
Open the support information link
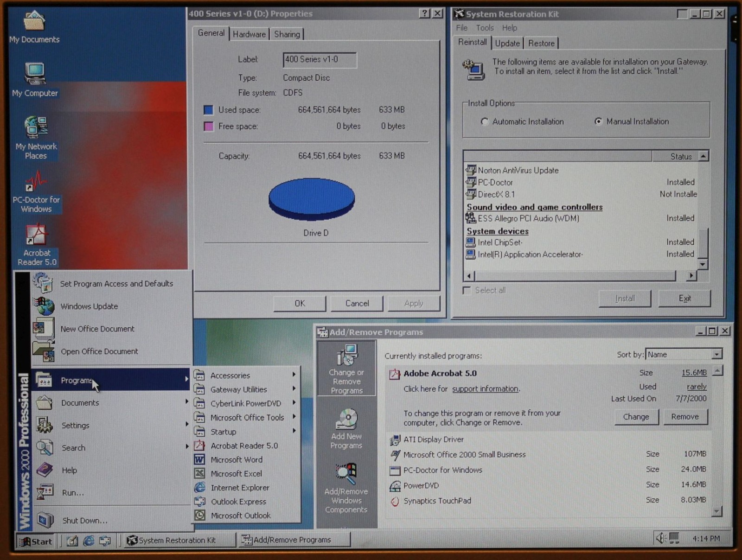click(x=485, y=388)
